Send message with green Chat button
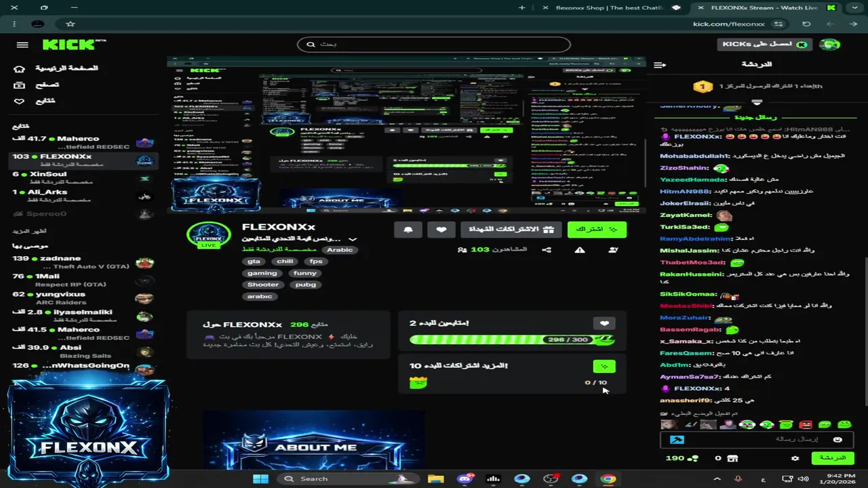Viewport: 868px width, 488px height. coord(833,458)
